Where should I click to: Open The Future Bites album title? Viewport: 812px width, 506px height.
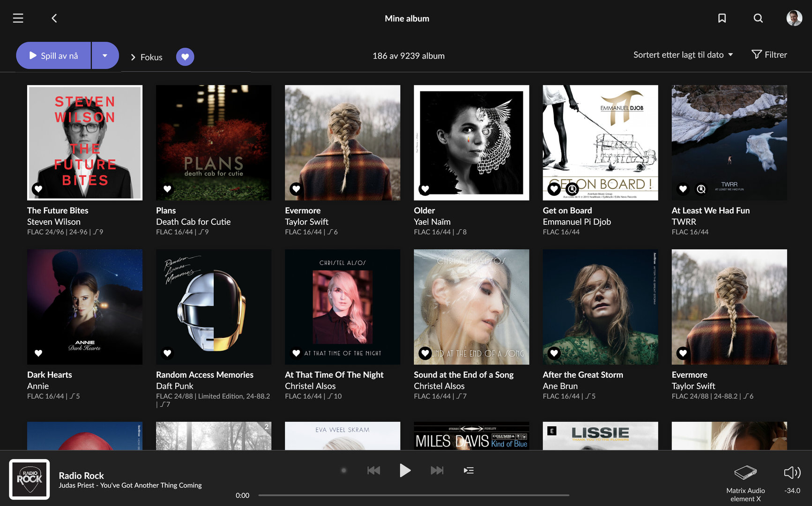click(58, 210)
